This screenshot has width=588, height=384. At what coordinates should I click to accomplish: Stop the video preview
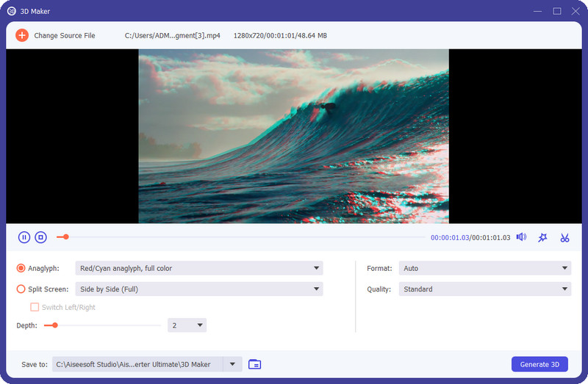pos(41,237)
